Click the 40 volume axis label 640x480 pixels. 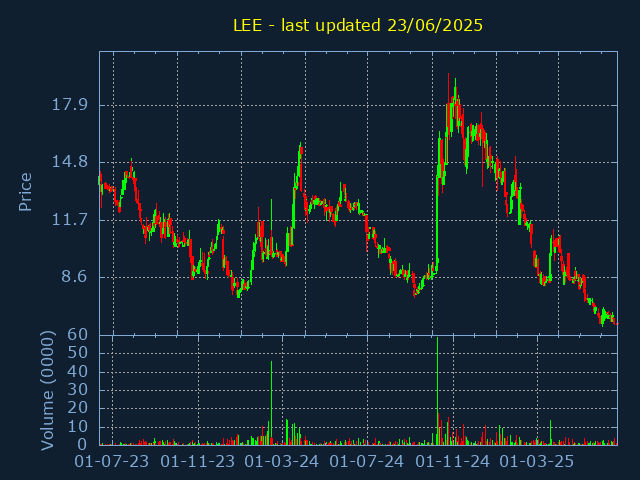[x=78, y=371]
